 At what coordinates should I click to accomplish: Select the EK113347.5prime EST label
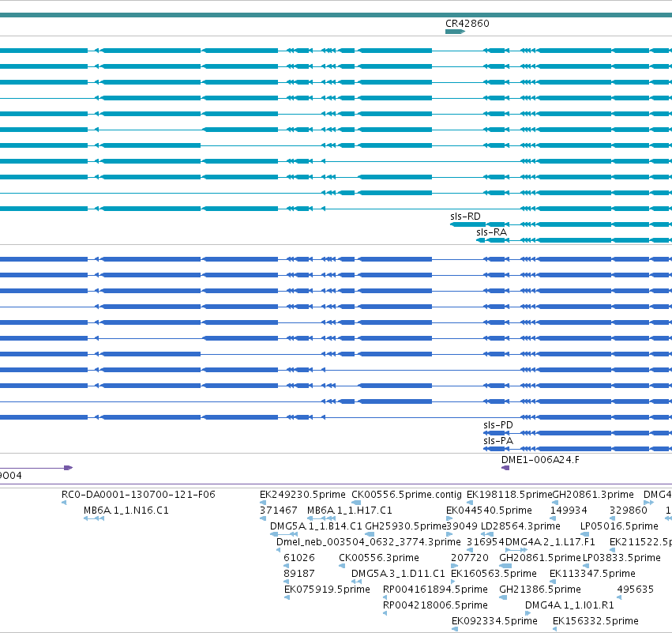click(592, 574)
